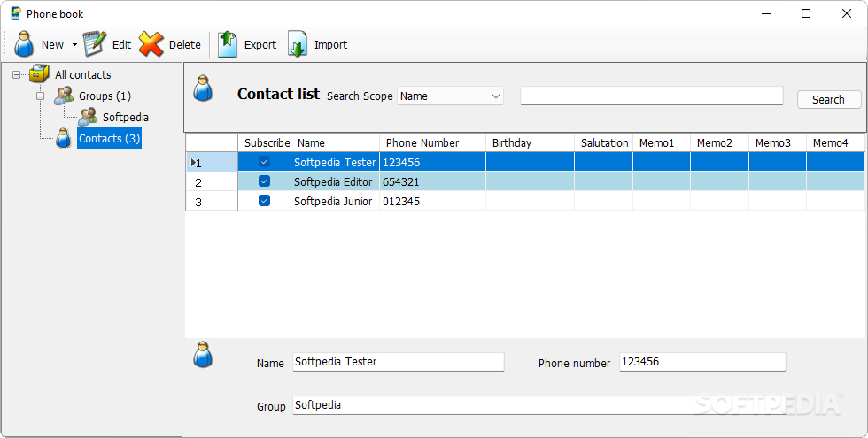Click the Edit toolbar label
This screenshot has height=438, width=868.
pyautogui.click(x=122, y=45)
